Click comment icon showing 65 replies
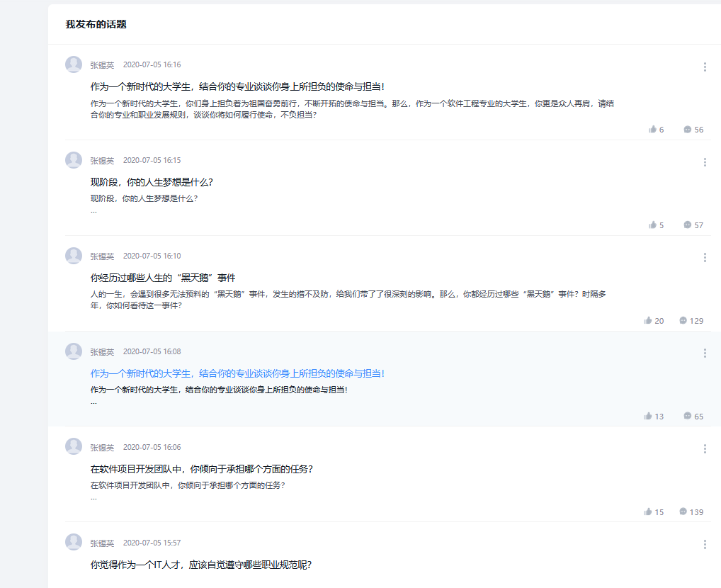This screenshot has height=588, width=721. pos(687,416)
